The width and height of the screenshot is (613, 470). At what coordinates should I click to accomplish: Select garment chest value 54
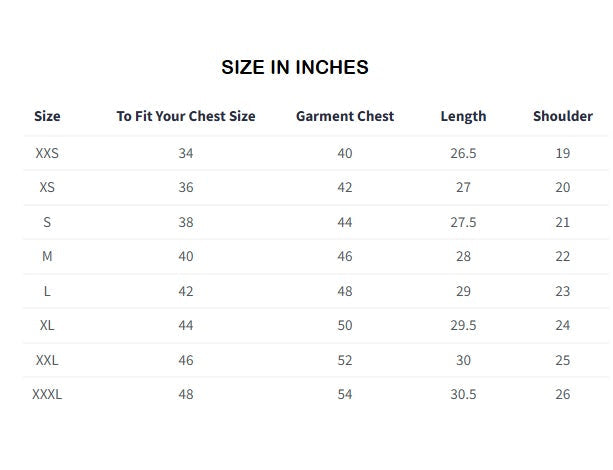click(345, 394)
